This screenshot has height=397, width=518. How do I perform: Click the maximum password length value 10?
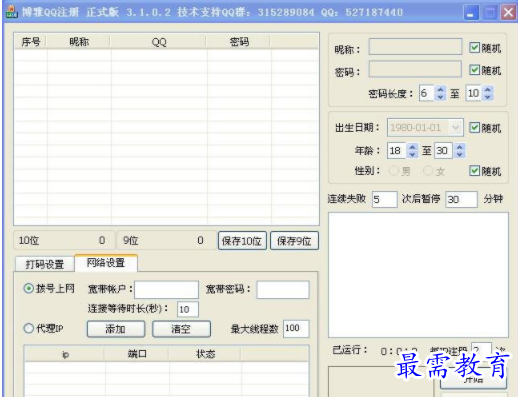(x=474, y=93)
